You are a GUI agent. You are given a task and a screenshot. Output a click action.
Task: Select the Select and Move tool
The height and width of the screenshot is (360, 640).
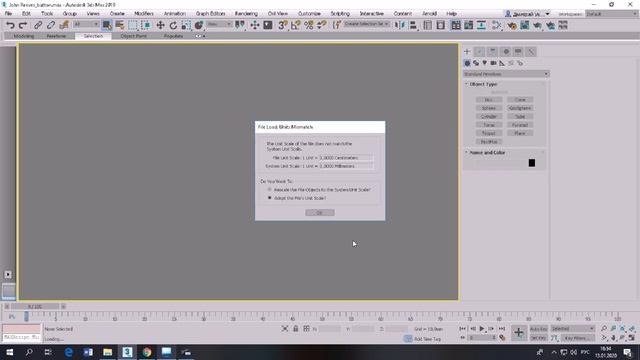160,25
